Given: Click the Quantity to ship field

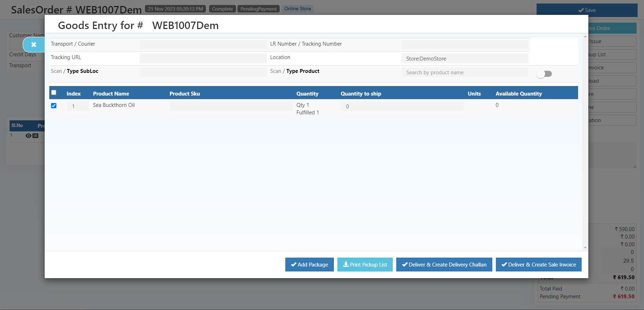Looking at the screenshot, I should [x=402, y=106].
